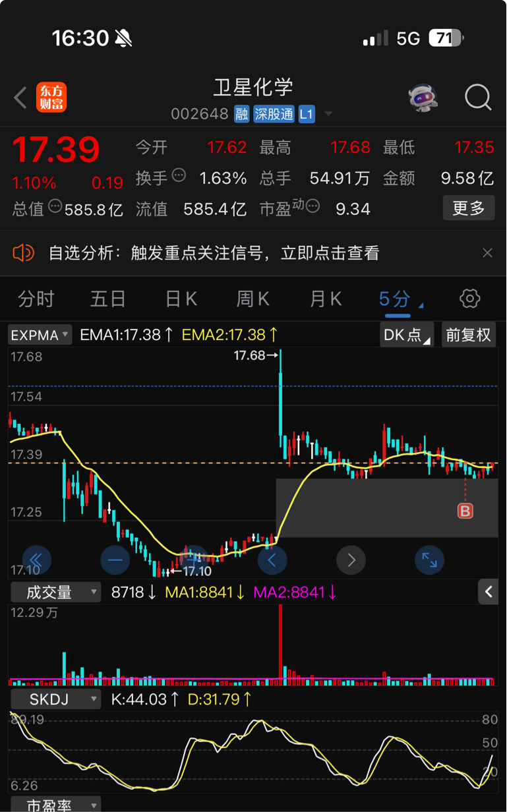Zoom in chart with plus button

point(193,560)
